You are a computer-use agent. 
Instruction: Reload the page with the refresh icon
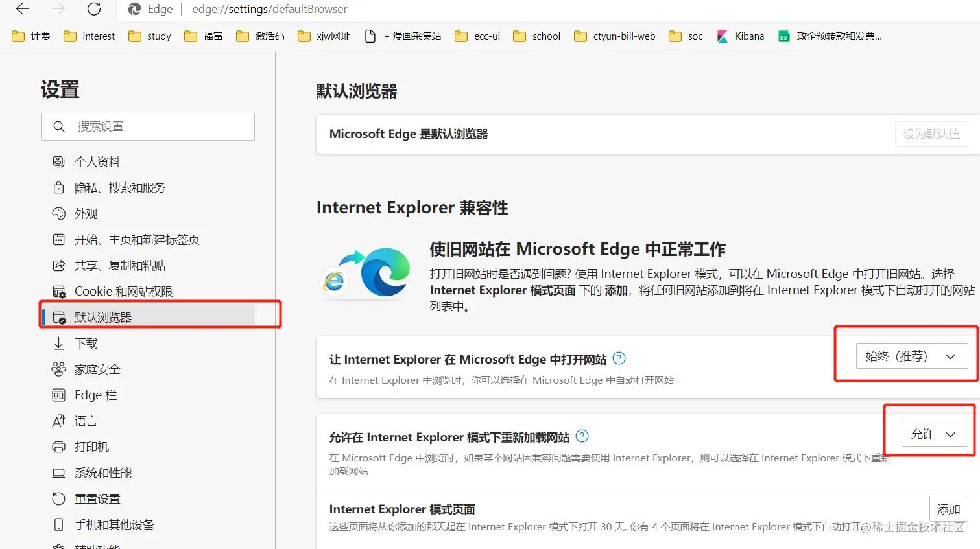click(x=93, y=9)
